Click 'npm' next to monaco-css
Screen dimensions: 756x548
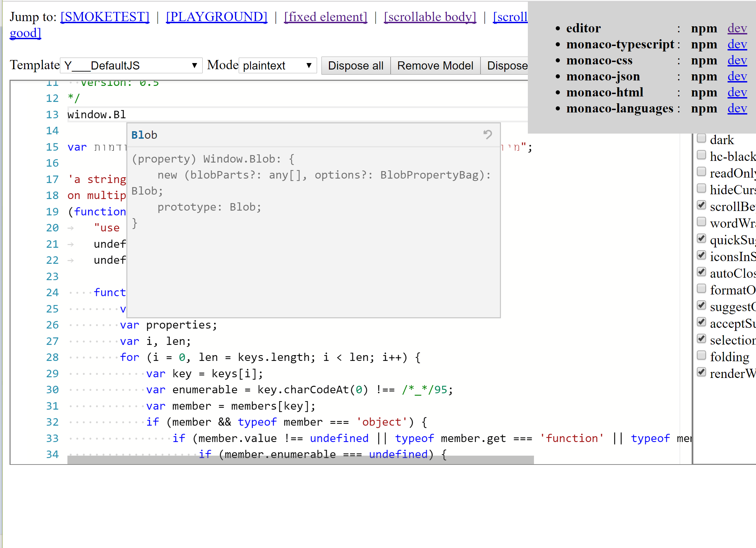click(x=704, y=60)
